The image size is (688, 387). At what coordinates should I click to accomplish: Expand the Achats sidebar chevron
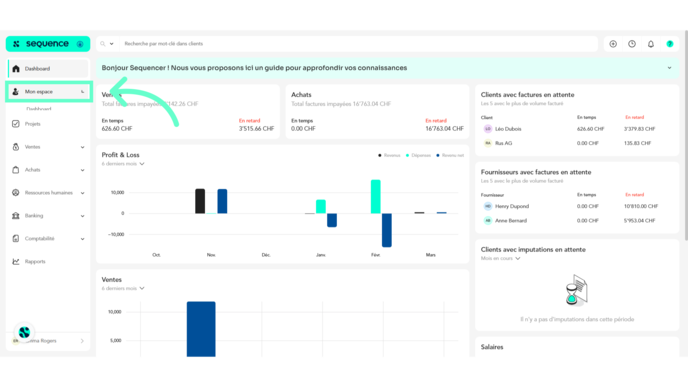(82, 170)
